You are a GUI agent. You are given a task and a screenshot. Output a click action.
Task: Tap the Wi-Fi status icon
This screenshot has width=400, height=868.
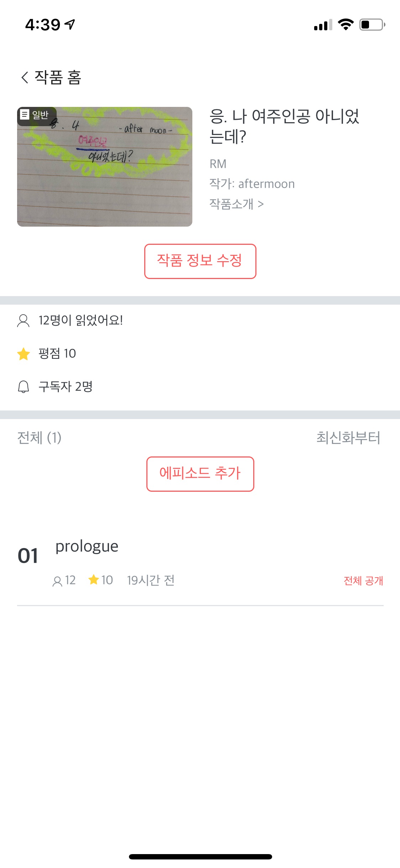345,25
